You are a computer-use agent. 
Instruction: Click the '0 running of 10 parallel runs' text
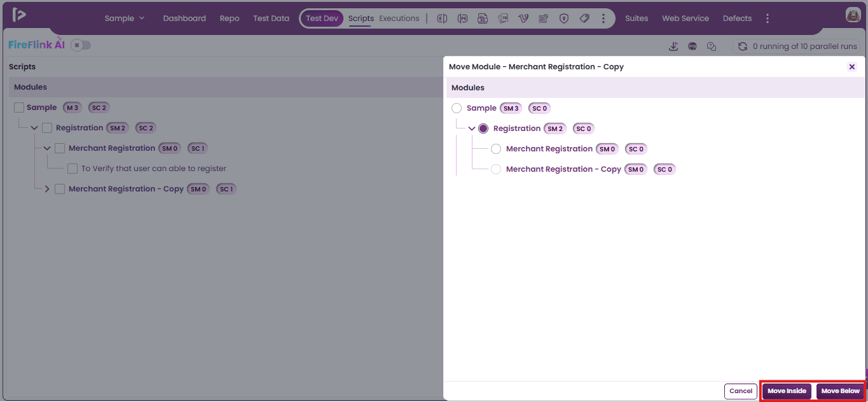805,46
